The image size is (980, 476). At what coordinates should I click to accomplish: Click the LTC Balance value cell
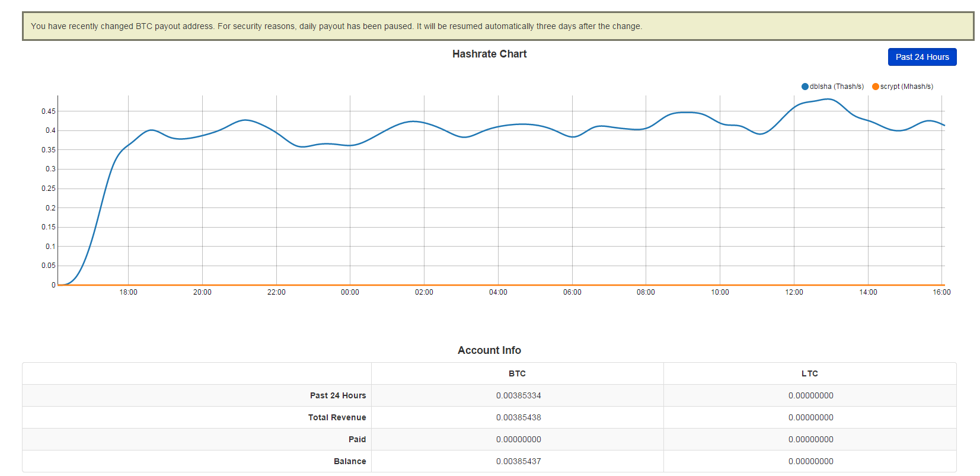(x=810, y=461)
